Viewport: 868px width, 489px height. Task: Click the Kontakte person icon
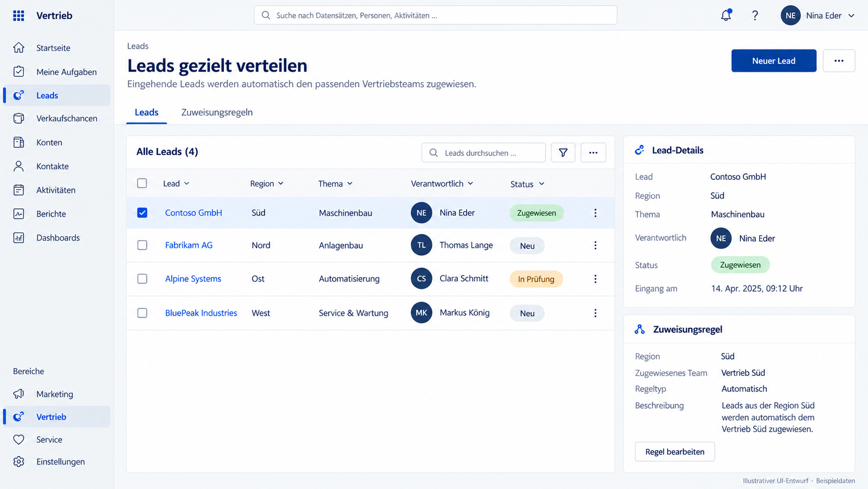(x=19, y=166)
